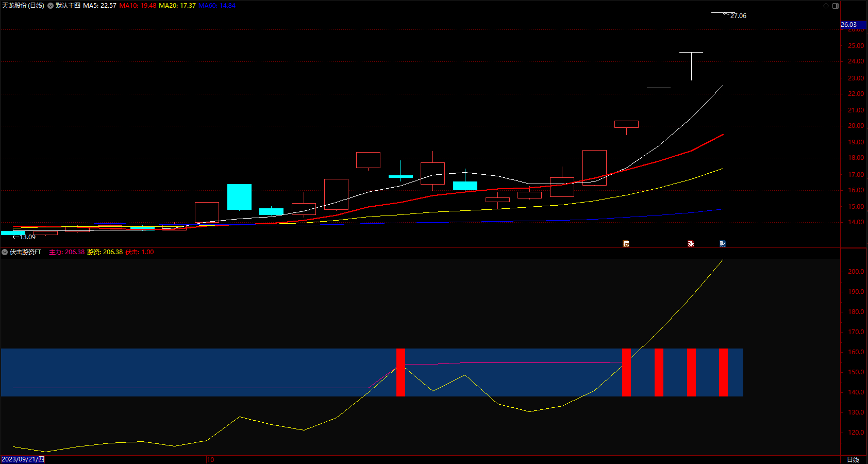Screen dimensions: 868x464
Task: Click the 游资: 206.38 indicator value
Action: tap(105, 252)
